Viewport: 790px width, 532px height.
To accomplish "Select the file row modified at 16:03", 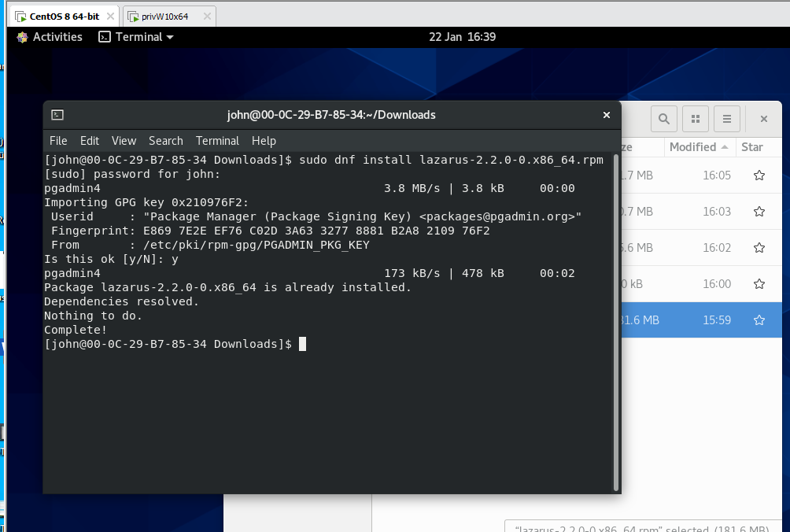I will point(701,212).
